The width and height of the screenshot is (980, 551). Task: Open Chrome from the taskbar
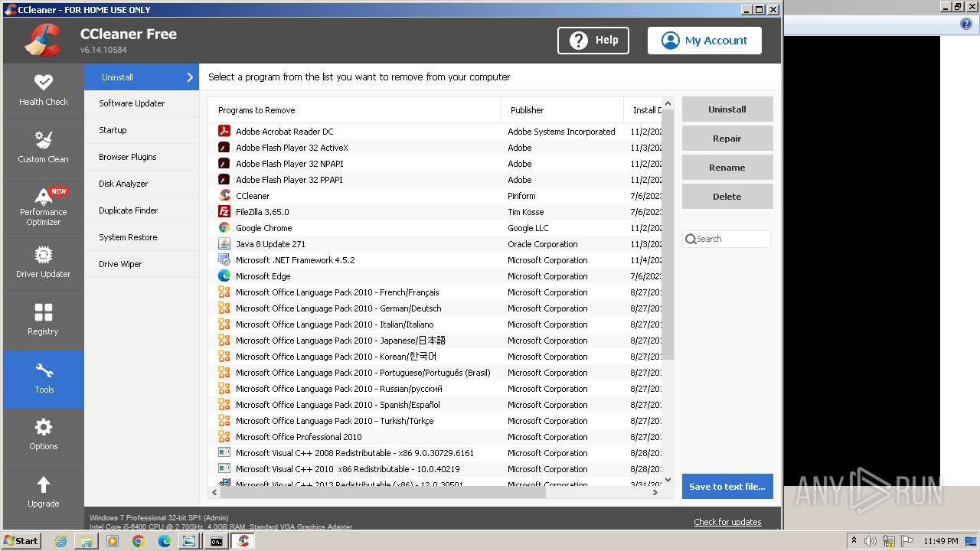point(139,541)
